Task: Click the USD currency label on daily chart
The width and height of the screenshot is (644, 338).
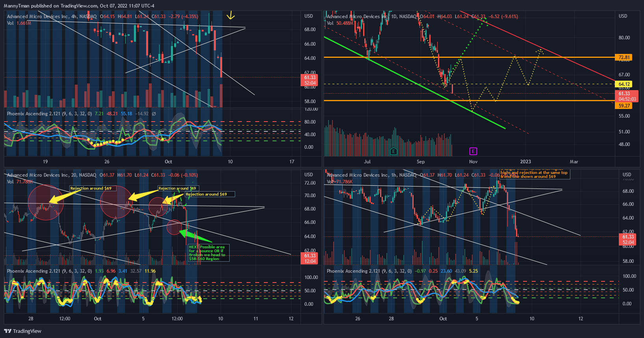Action: tap(623, 16)
